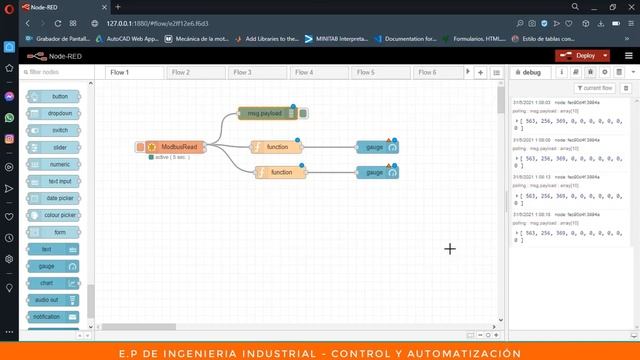Viewport: 640px width, 360px height.
Task: Select the text input palette node
Action: [53, 181]
